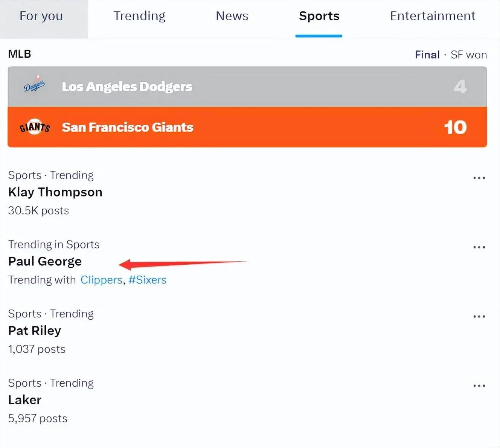Open the Laker trending topic

pyautogui.click(x=25, y=400)
